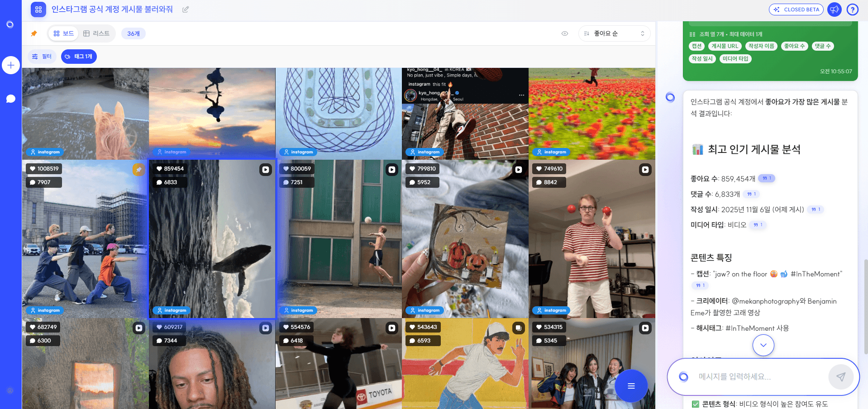Open the horse ears beach post

tap(86, 114)
